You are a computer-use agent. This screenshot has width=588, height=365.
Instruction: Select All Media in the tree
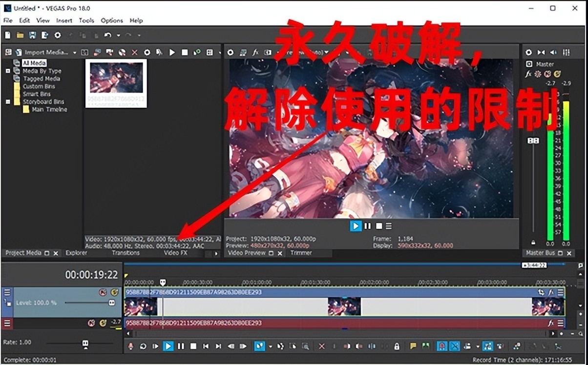tap(34, 63)
